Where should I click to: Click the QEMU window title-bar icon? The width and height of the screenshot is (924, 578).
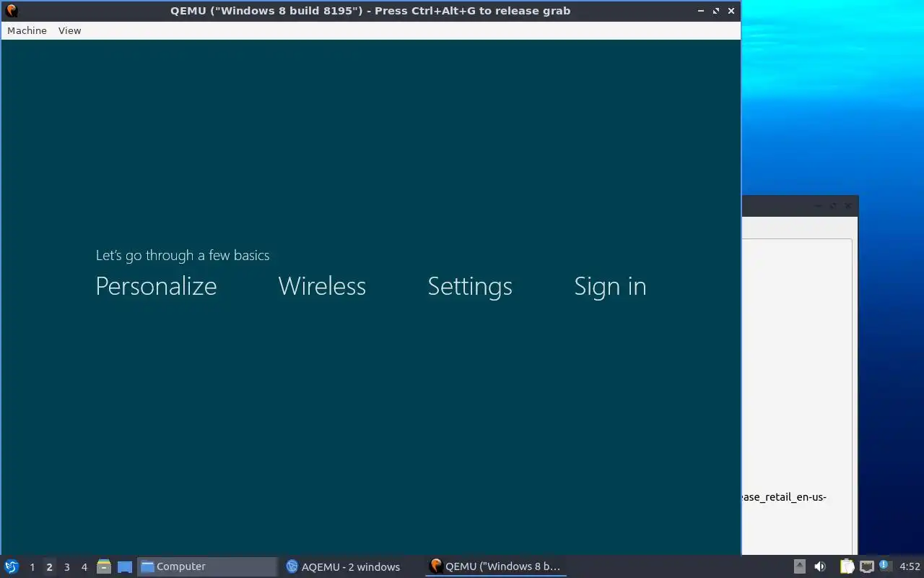(11, 10)
